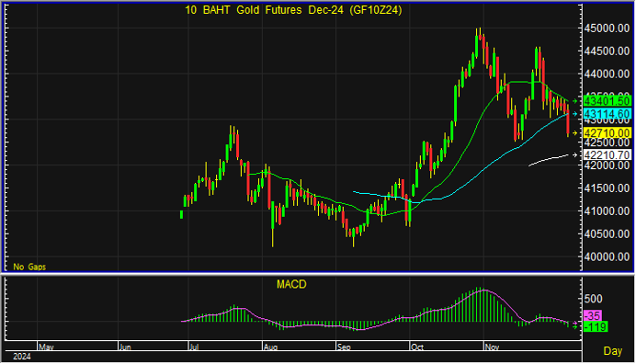Select the Oct marker on the time axis

pyautogui.click(x=417, y=347)
